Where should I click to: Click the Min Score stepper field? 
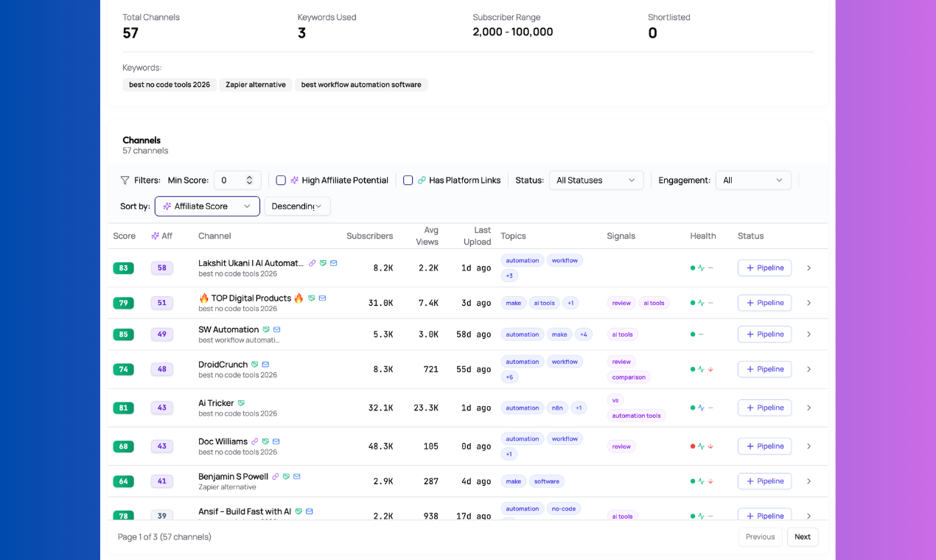pyautogui.click(x=237, y=180)
